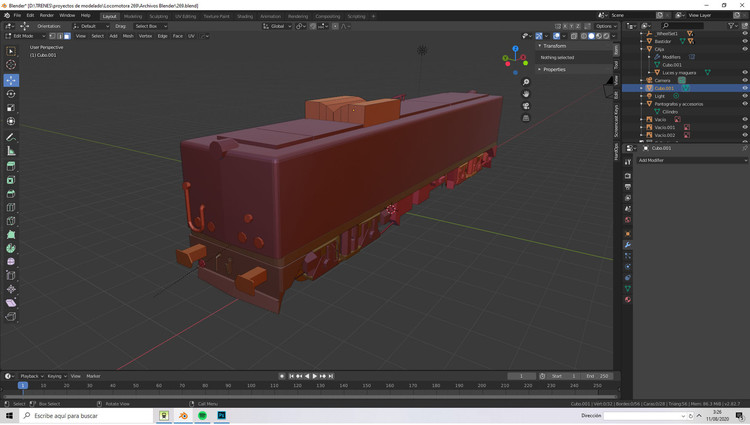Toggle camera view with the camera icon
The height and width of the screenshot is (425, 750).
point(526,106)
